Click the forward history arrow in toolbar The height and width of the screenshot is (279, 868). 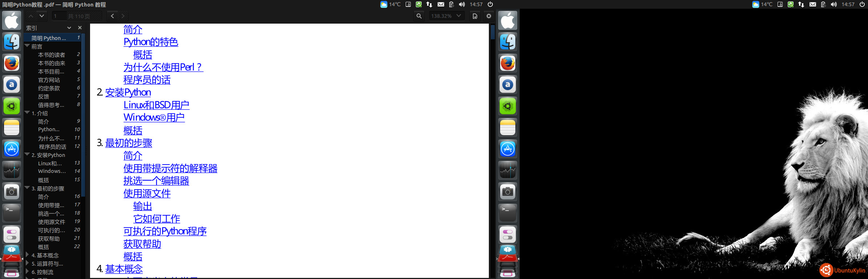coord(123,16)
